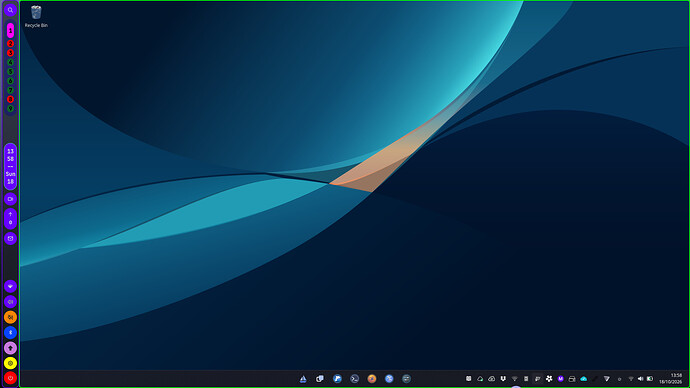Click the red power button

(x=10, y=378)
